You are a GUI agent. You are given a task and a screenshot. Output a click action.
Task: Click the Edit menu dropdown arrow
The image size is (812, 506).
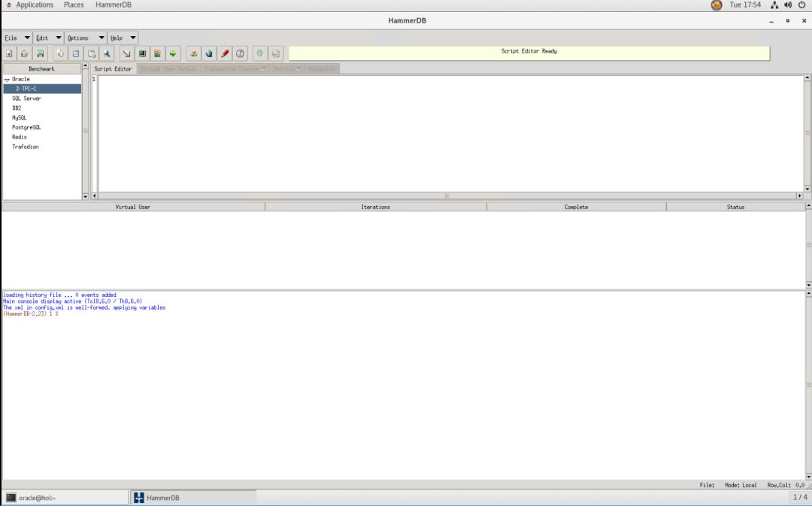tap(59, 38)
